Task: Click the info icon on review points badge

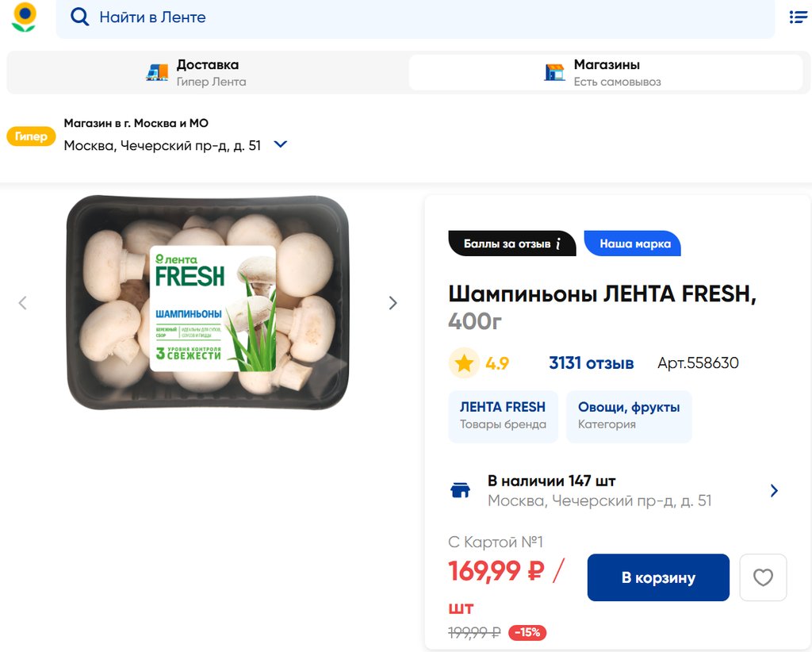Action: click(558, 244)
